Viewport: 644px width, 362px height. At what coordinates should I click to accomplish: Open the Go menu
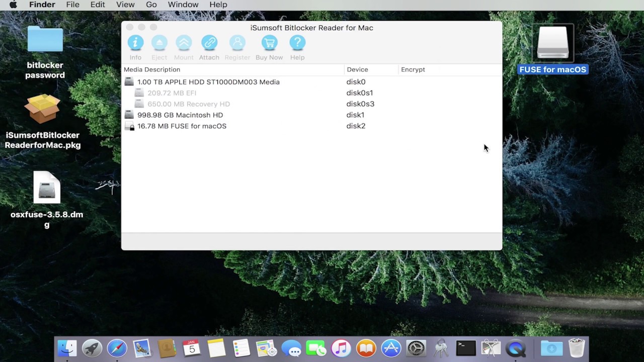point(151,5)
